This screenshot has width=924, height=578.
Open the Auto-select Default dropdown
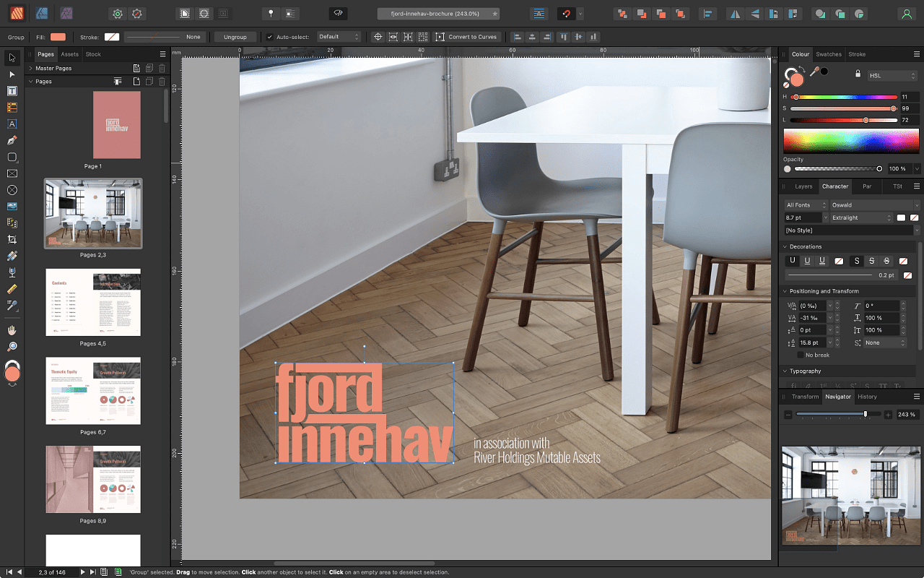point(339,37)
